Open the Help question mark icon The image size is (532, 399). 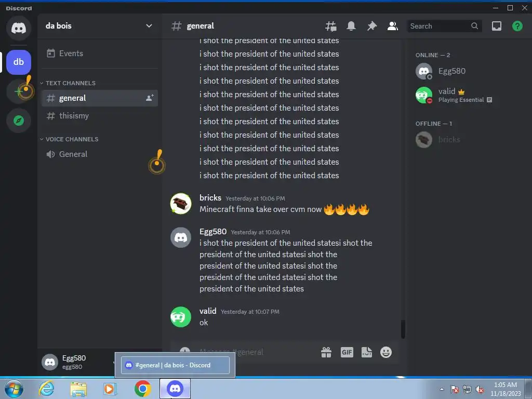[x=517, y=26]
